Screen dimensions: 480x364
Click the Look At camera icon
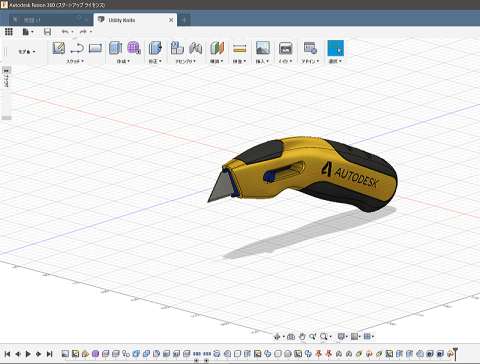pyautogui.click(x=291, y=337)
